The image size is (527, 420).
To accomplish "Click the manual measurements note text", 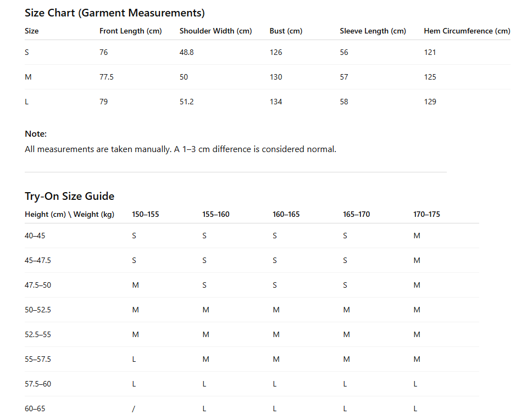I will (180, 149).
